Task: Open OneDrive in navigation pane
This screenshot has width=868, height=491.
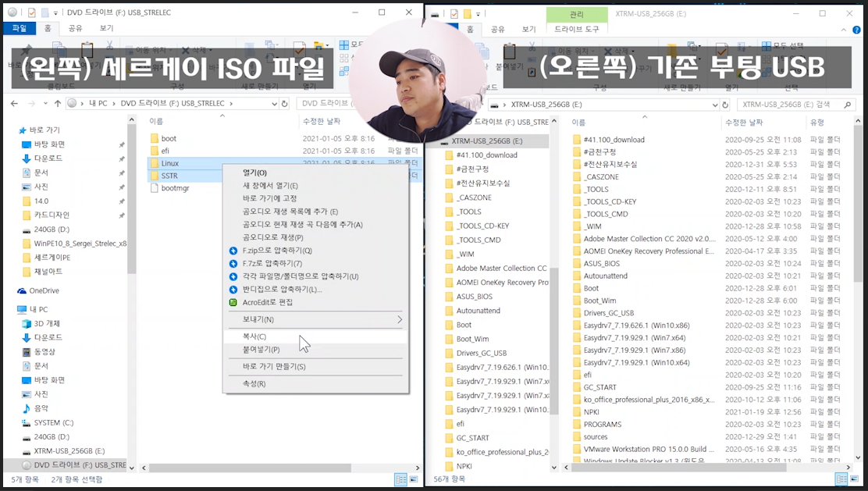Action: coord(44,290)
